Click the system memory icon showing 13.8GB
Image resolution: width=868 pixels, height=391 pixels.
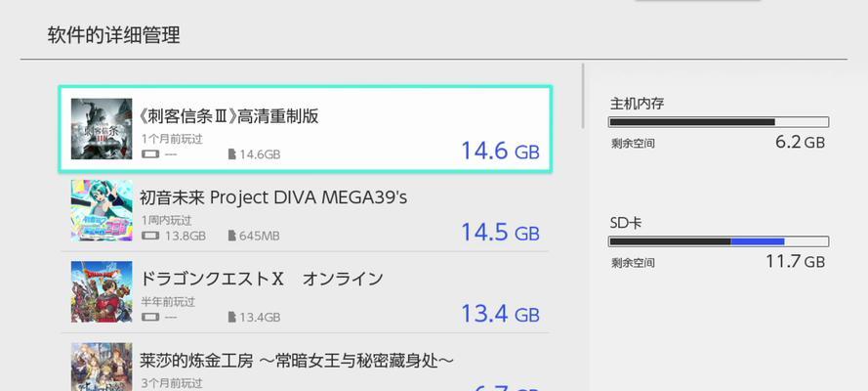pos(150,236)
